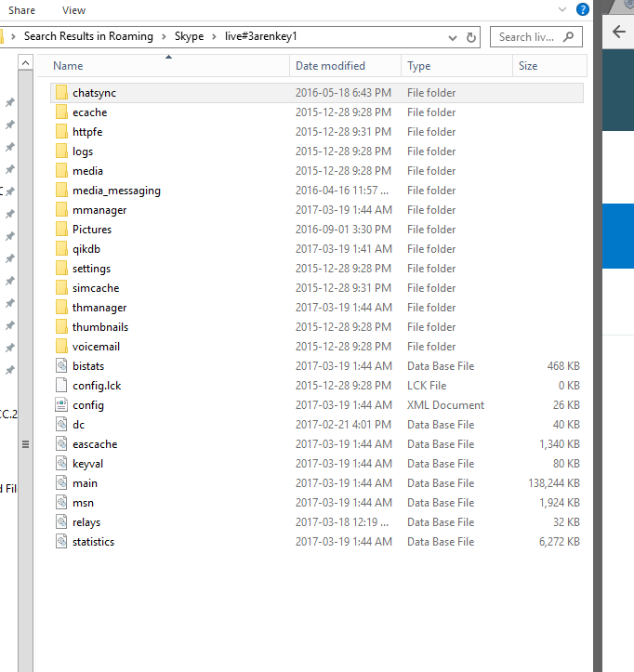Screen dimensions: 634x672
Task: Select the chatsync folder icon
Action: pos(61,93)
